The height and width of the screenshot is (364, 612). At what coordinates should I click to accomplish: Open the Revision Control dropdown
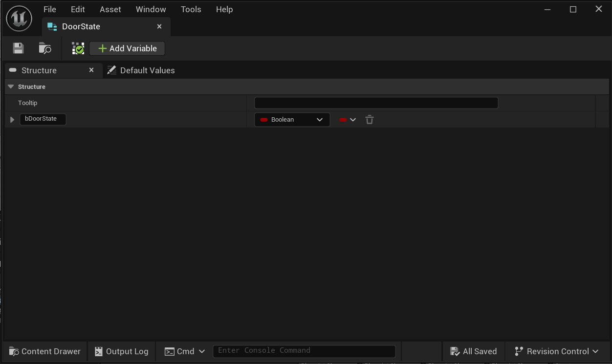point(557,351)
